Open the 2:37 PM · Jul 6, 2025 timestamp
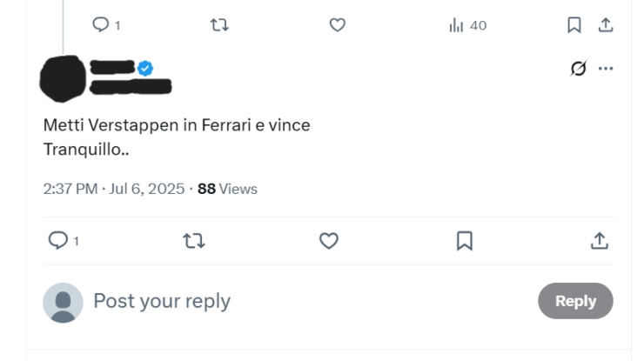Viewport: 644px width, 361px height. click(x=113, y=189)
